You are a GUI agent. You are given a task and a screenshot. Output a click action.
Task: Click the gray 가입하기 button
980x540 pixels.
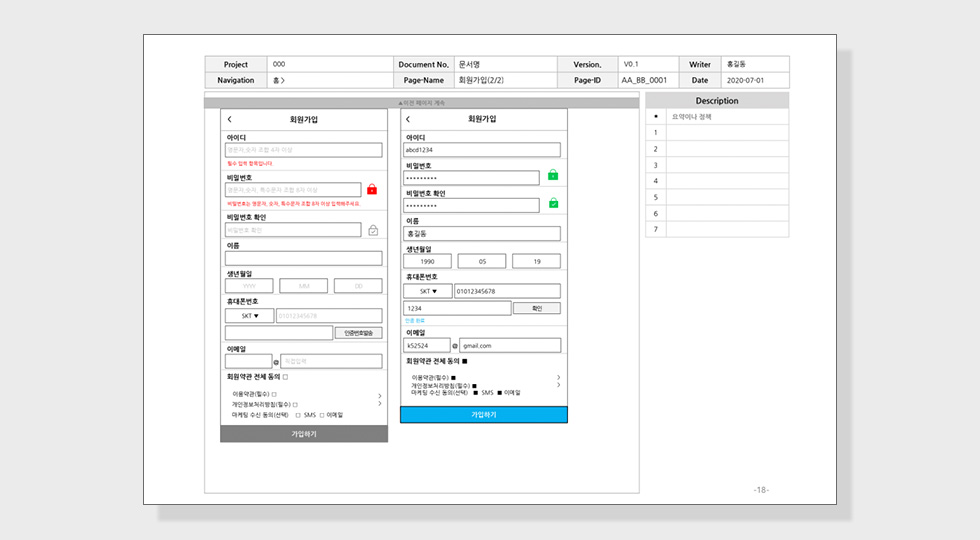[304, 434]
